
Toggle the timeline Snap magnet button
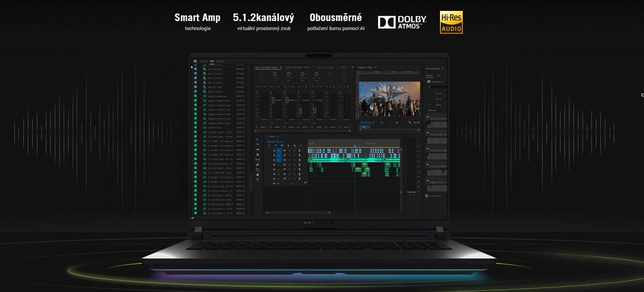[275, 146]
